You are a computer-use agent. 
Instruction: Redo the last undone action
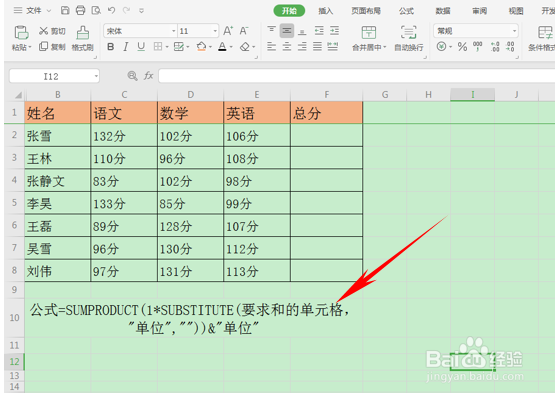point(126,10)
